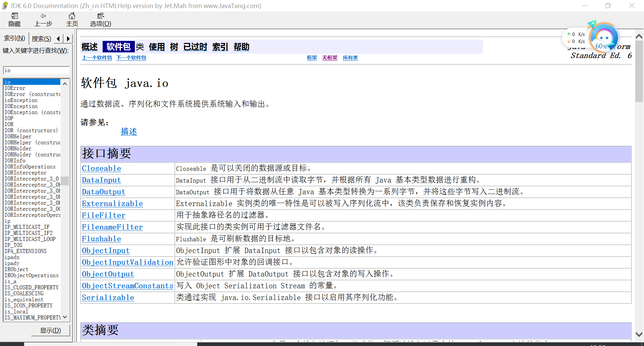
Task: Go to 下一个软件包 next package link
Action: point(131,58)
